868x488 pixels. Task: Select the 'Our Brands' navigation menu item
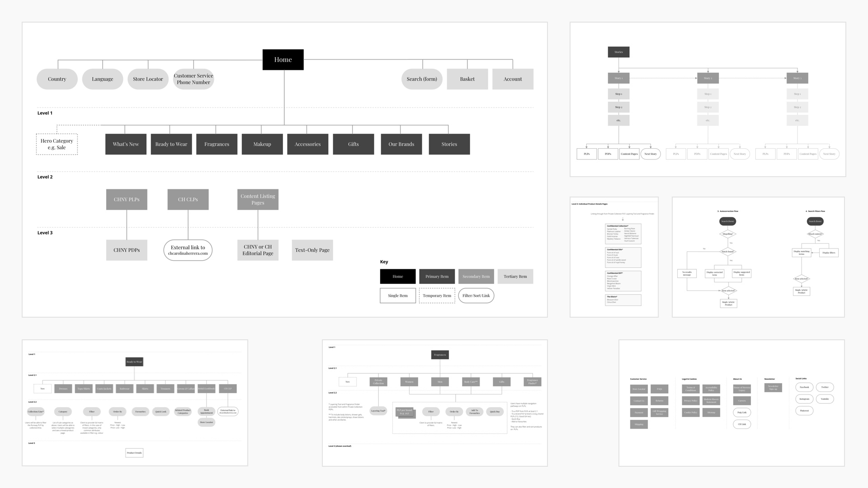401,144
